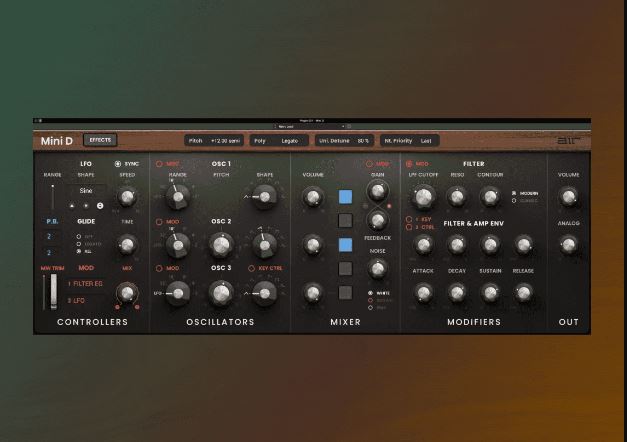Screen dimensions: 627x442
Task: Adjust the lower RELEASE envelope knob
Action: [523, 293]
